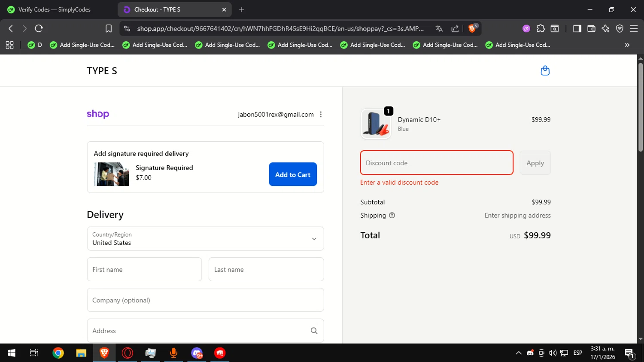This screenshot has height=362, width=644.
Task: Click the Signature Required delivery thumbnail
Action: [x=111, y=174]
